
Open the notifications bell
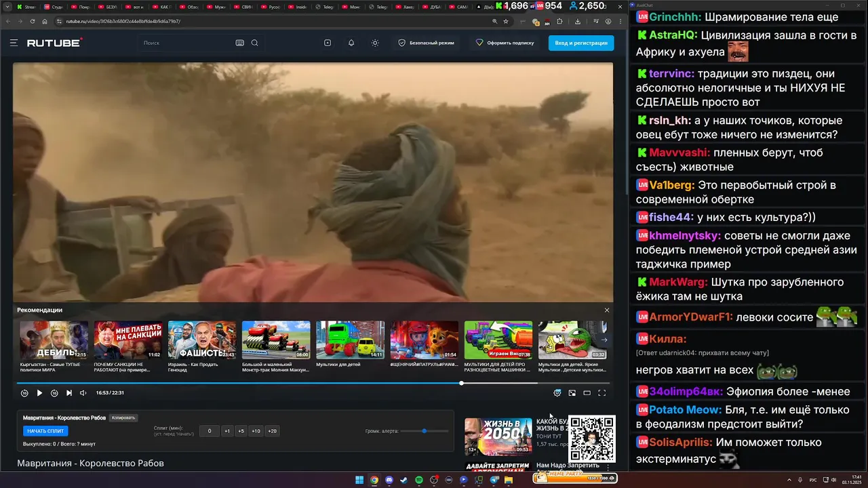click(x=351, y=43)
